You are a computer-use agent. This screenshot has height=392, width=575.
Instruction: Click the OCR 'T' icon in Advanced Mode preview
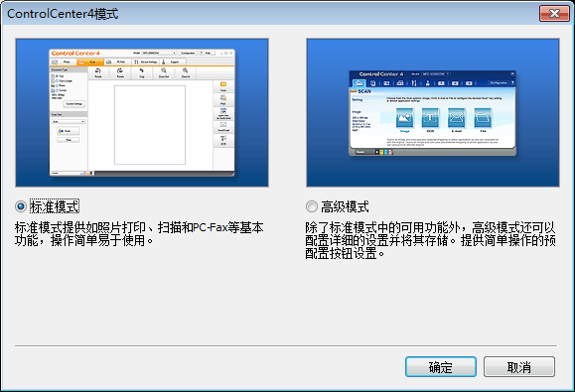point(430,117)
